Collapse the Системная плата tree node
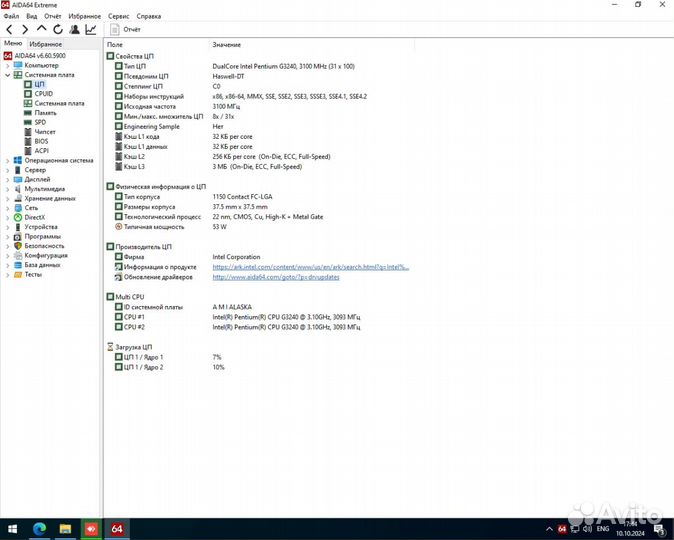The image size is (674, 540). 8,75
